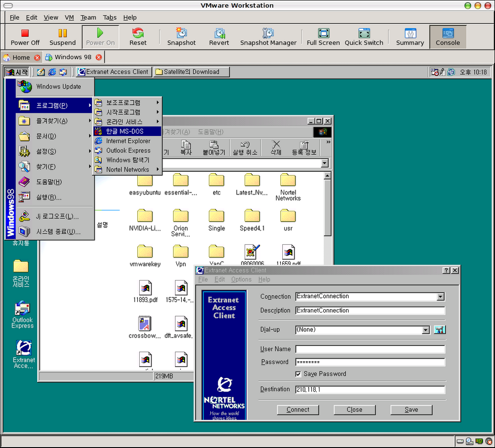Viewport: 495px width, 448px height.
Task: Click the Save button
Action: tap(411, 410)
